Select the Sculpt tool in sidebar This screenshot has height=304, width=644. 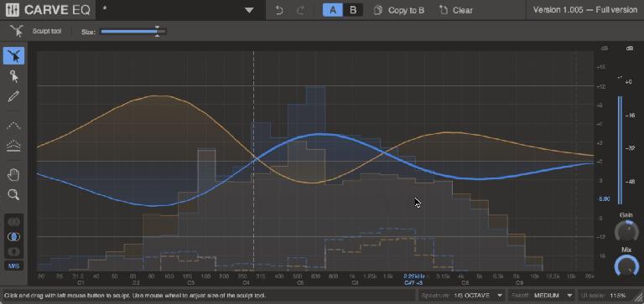pos(13,56)
